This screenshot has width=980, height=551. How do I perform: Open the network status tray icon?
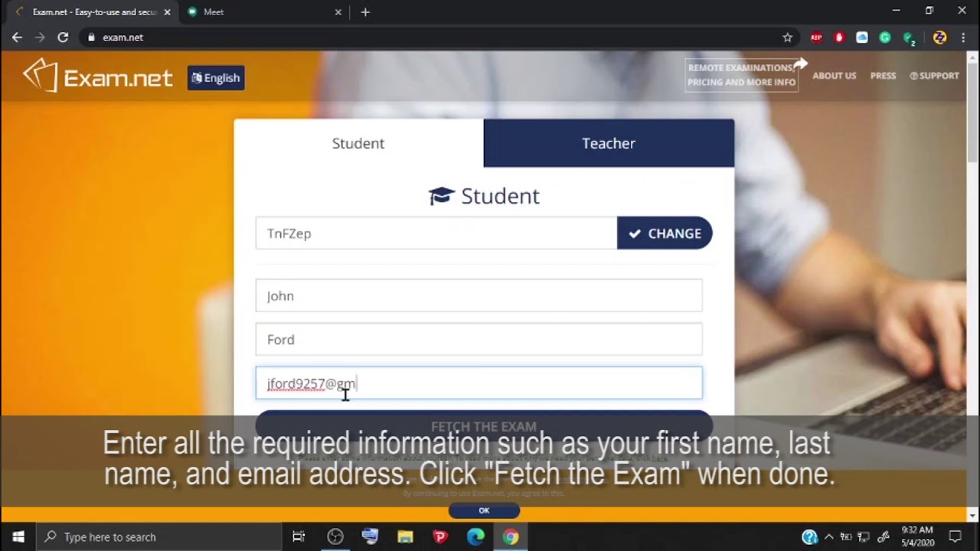pos(864,537)
